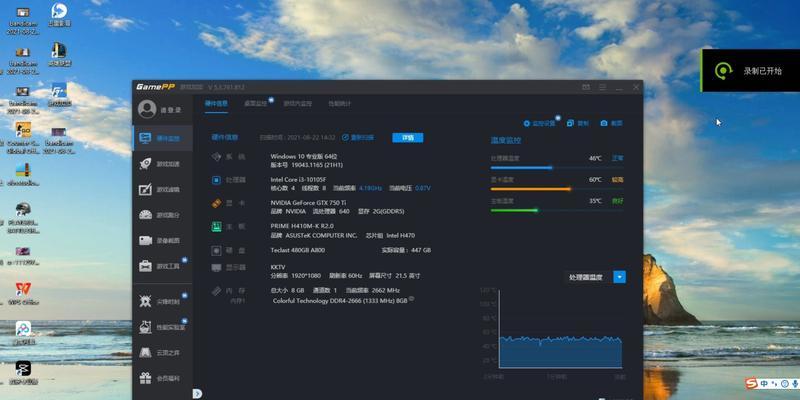Open the toolbox game tools section

tap(162, 266)
